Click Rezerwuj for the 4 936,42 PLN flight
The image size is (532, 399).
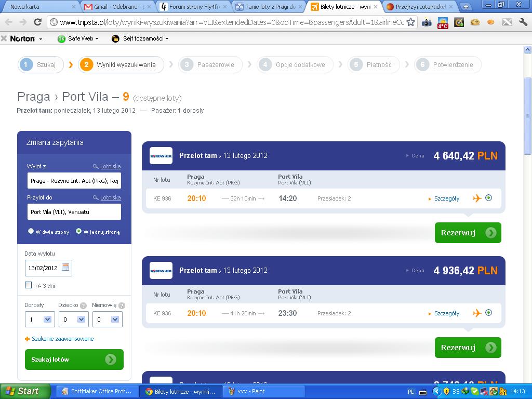click(468, 348)
